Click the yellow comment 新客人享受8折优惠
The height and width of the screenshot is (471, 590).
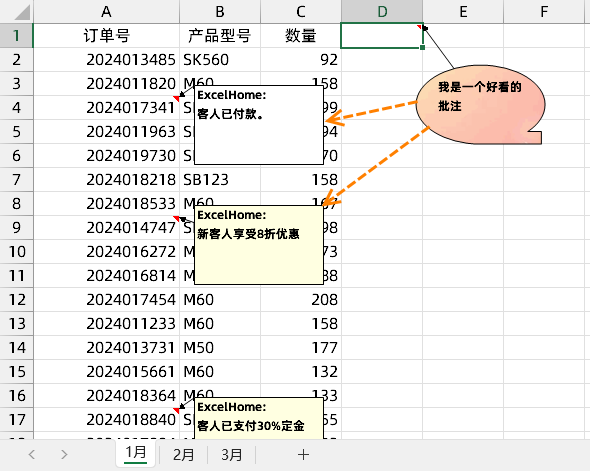[259, 245]
